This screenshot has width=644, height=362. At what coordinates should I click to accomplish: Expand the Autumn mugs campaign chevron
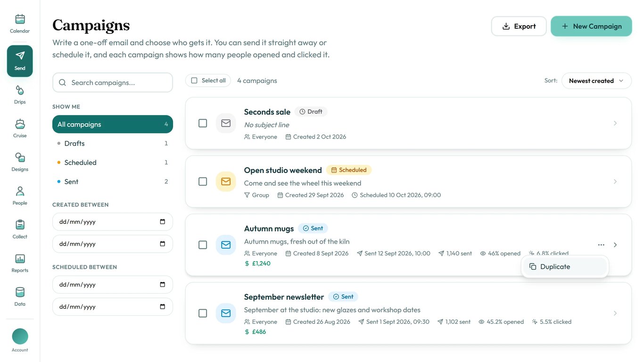point(615,245)
